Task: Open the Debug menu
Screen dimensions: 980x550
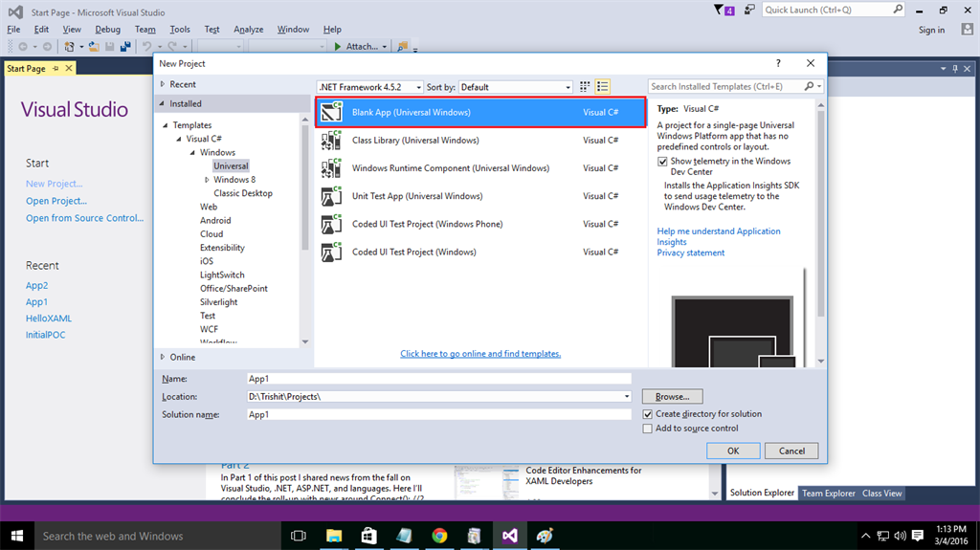Action: tap(107, 30)
